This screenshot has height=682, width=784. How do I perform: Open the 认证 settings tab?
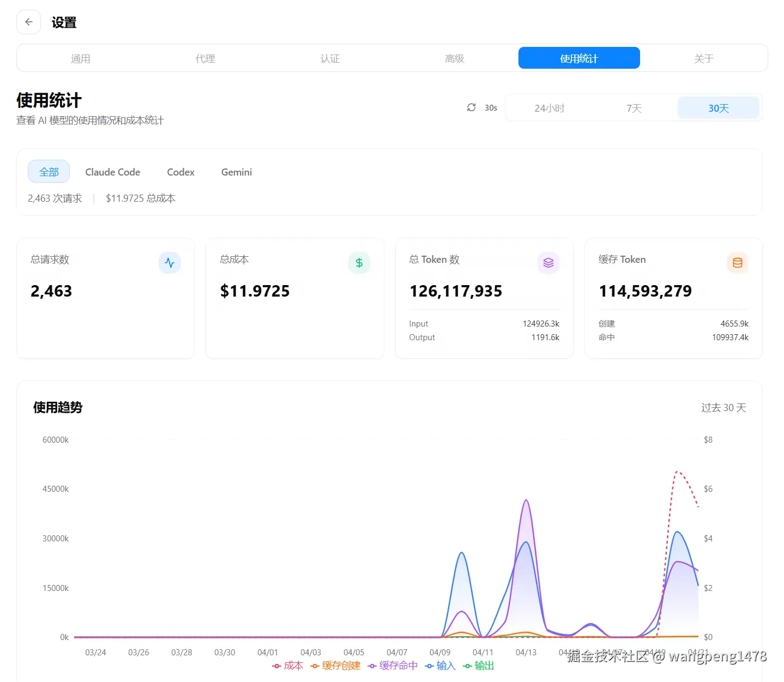click(x=330, y=58)
